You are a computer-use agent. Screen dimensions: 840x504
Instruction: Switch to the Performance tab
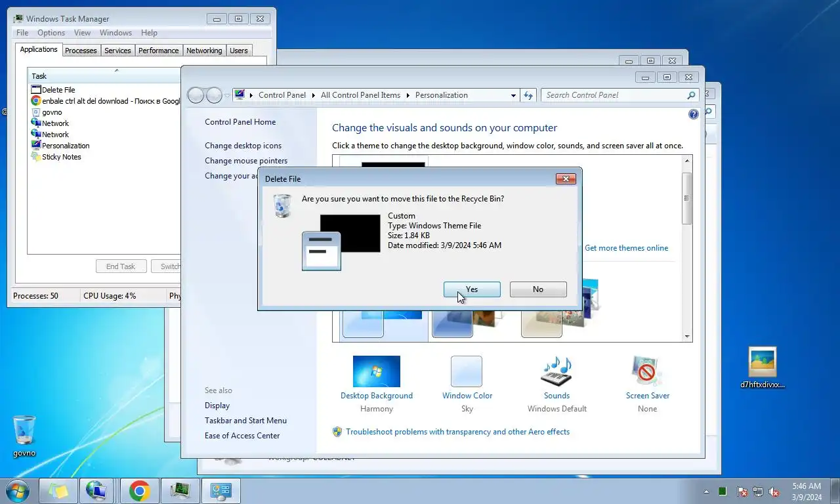(x=158, y=51)
